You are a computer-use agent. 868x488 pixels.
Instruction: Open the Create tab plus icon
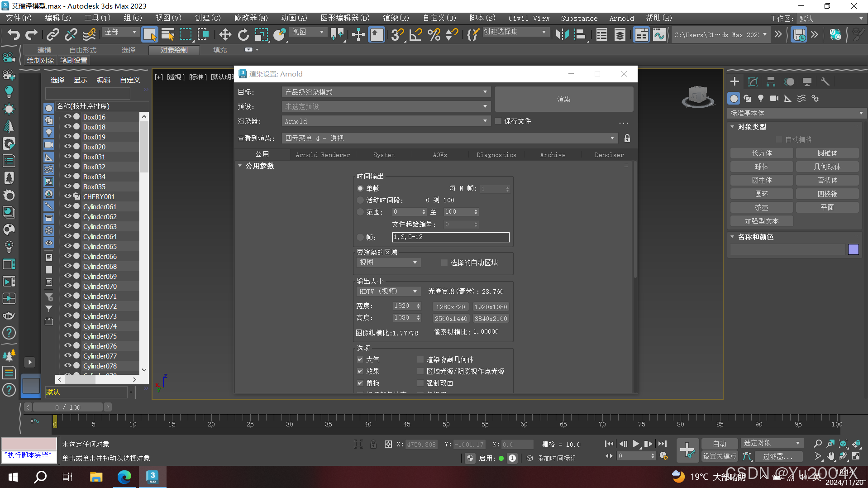point(734,81)
